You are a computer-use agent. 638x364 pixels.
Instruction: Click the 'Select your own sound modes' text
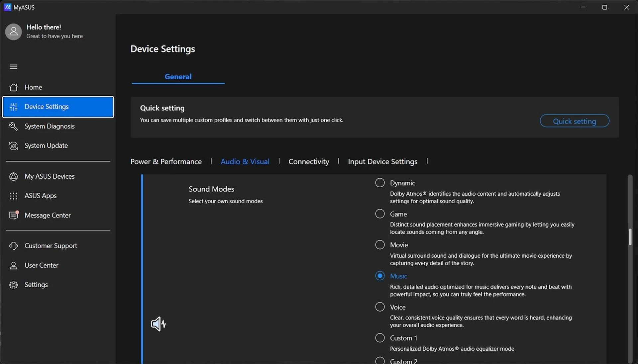click(x=226, y=201)
